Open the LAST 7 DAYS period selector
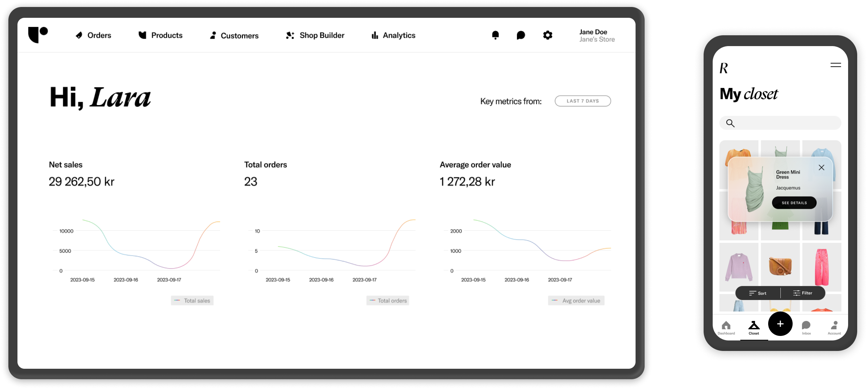The height and width of the screenshot is (389, 868). 583,101
